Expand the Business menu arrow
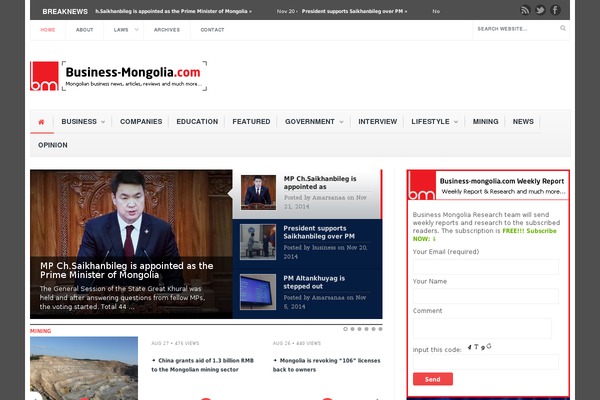Screen dimensions: 600x400 (x=103, y=122)
